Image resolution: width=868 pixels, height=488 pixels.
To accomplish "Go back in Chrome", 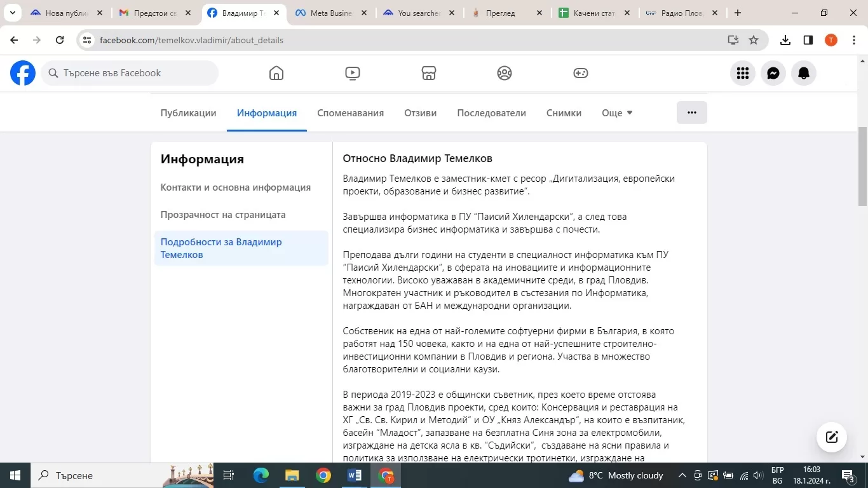I will coord(14,40).
